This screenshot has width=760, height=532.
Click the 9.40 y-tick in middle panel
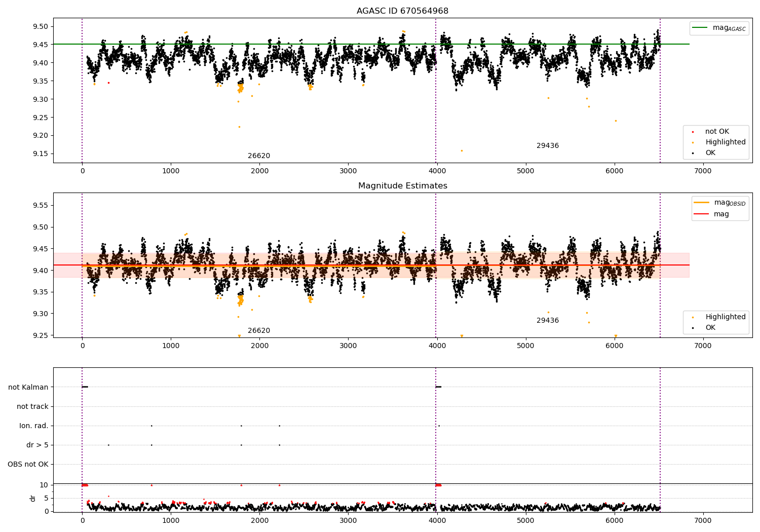pos(40,271)
